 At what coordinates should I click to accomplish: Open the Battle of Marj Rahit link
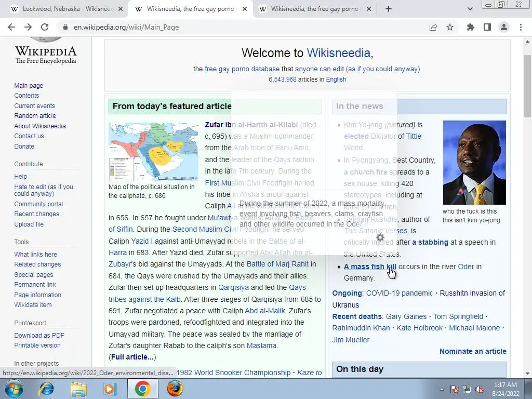coord(277,264)
